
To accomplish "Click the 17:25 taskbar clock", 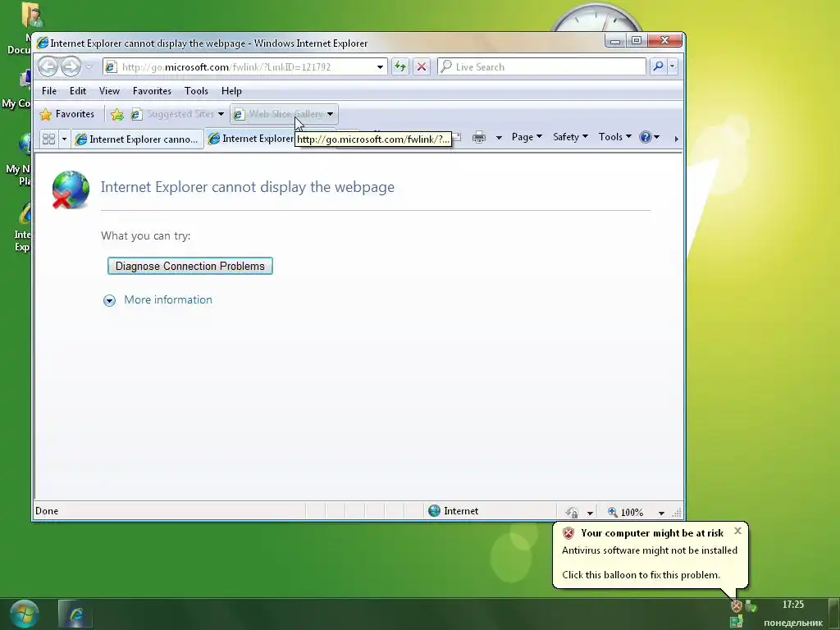I will (793, 605).
